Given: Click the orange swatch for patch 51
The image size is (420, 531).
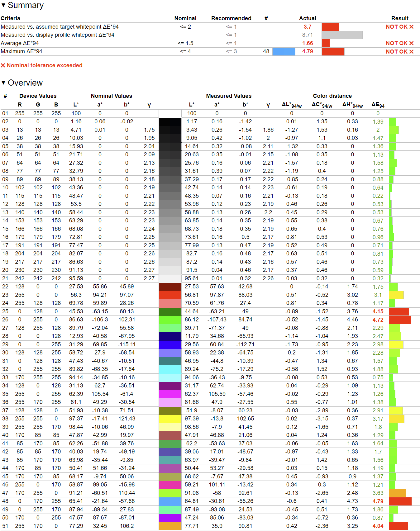Looking at the screenshot, I should pyautogui.click(x=170, y=526).
